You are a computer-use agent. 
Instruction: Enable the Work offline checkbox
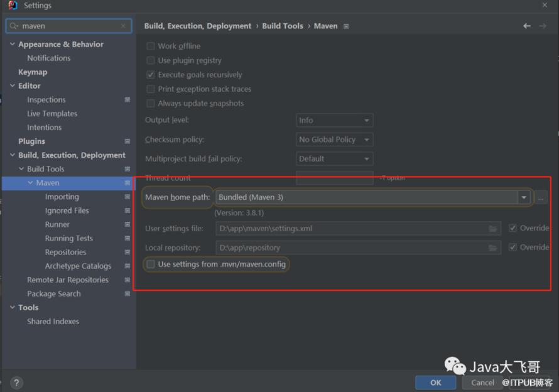pyautogui.click(x=151, y=46)
